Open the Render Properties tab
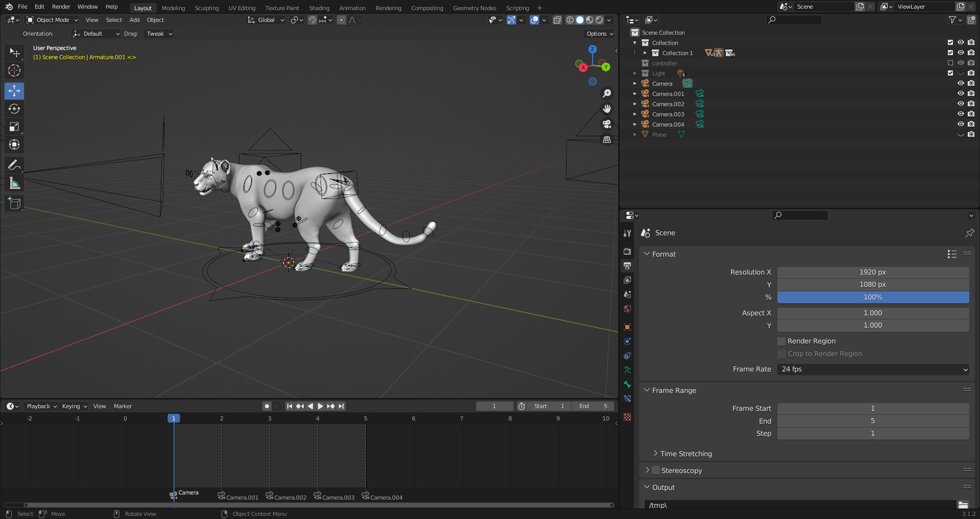980x519 pixels. tap(627, 251)
